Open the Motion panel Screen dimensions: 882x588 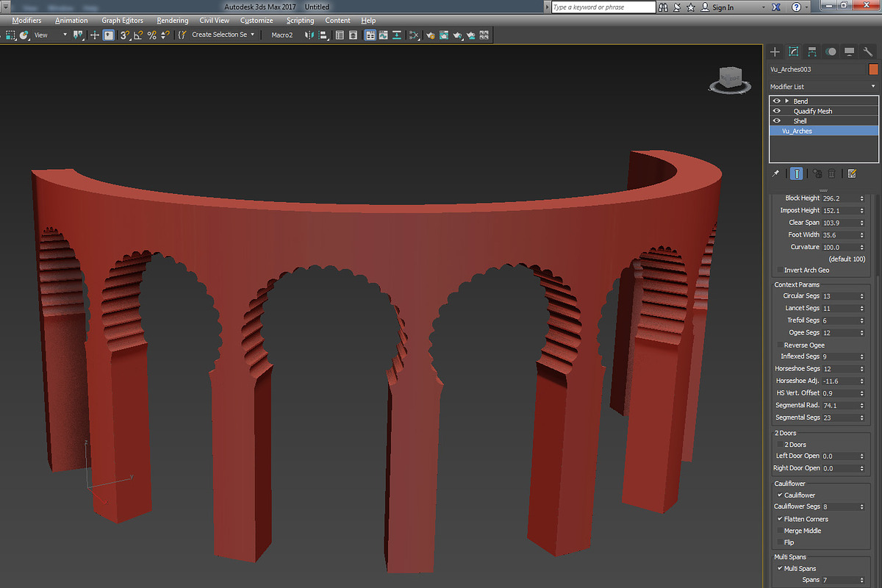pos(831,51)
